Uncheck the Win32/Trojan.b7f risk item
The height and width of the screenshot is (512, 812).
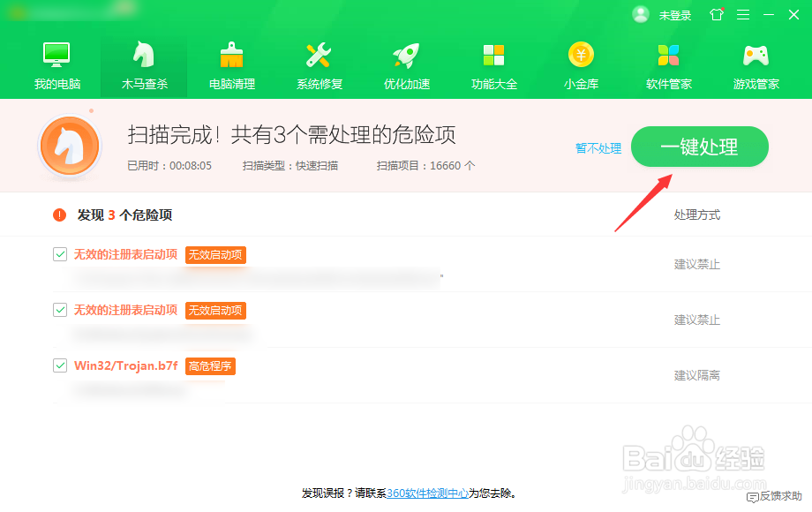coord(60,365)
